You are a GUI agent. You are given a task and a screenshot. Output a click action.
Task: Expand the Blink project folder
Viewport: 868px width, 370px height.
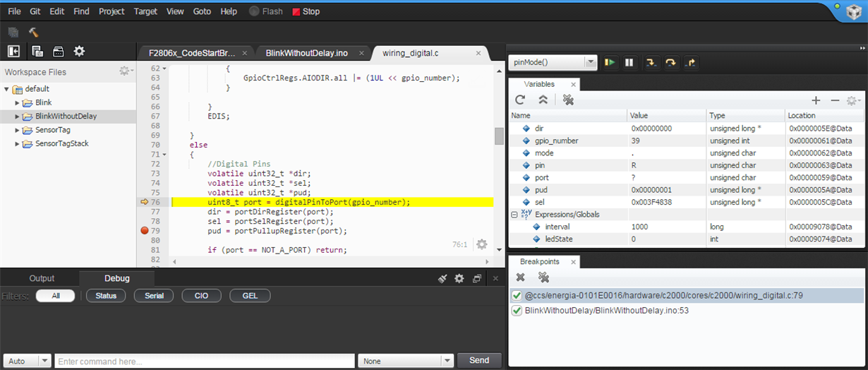click(x=18, y=102)
